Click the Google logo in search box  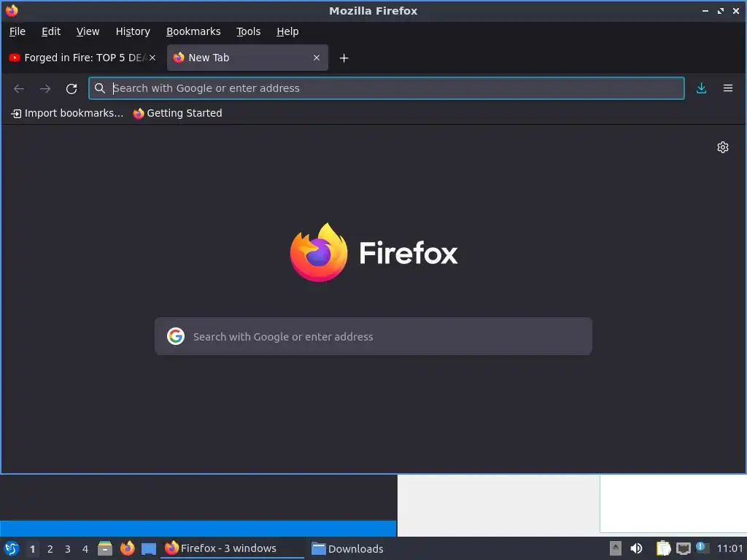click(176, 336)
